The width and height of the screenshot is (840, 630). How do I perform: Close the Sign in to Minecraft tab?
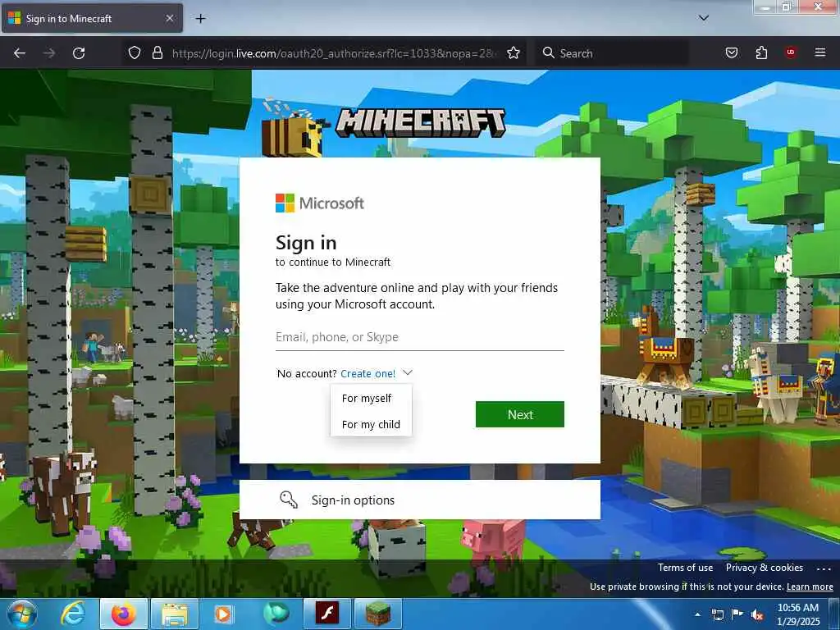pyautogui.click(x=169, y=18)
